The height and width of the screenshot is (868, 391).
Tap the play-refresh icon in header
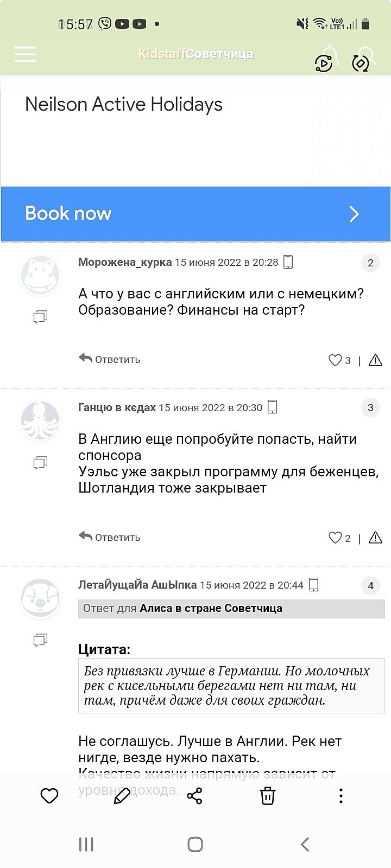324,63
